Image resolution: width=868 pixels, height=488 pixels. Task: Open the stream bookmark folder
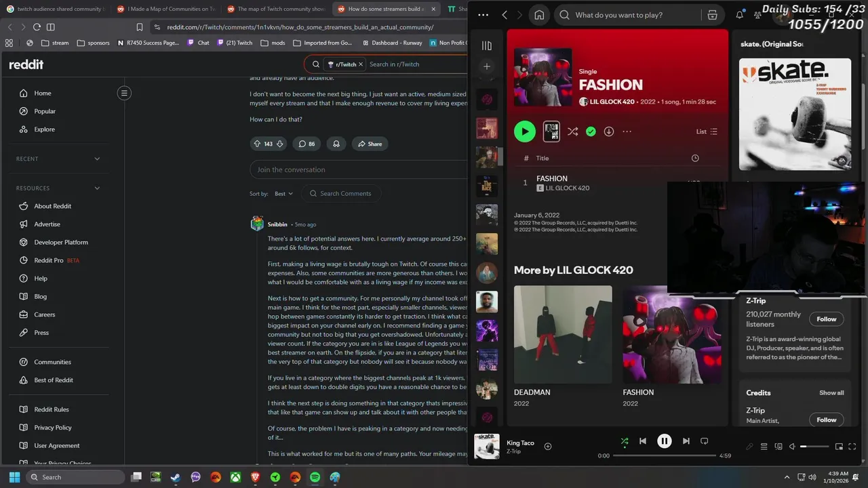coord(55,43)
